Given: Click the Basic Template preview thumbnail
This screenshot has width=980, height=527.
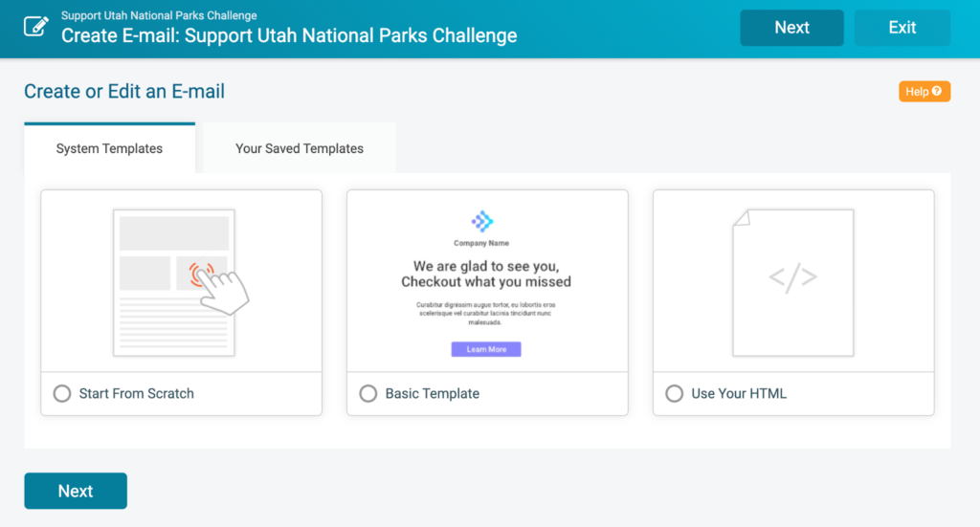Looking at the screenshot, I should click(x=487, y=283).
